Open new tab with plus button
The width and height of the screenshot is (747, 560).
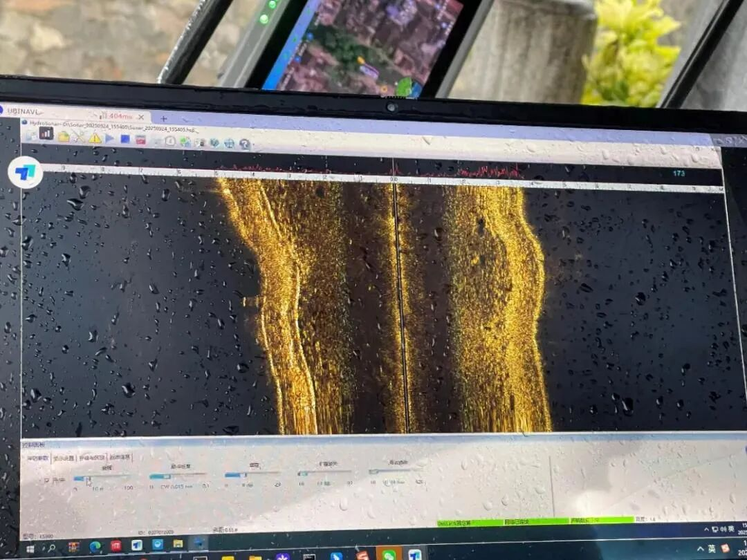pos(164,118)
